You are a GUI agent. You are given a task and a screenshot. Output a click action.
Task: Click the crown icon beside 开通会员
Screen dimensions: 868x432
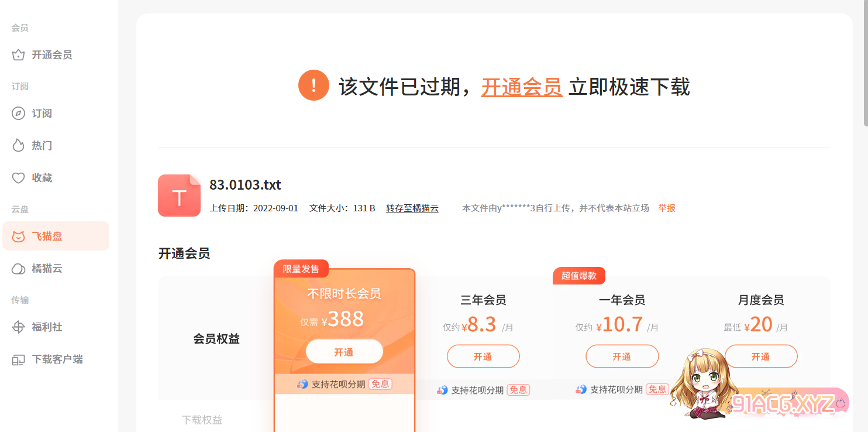pos(19,55)
